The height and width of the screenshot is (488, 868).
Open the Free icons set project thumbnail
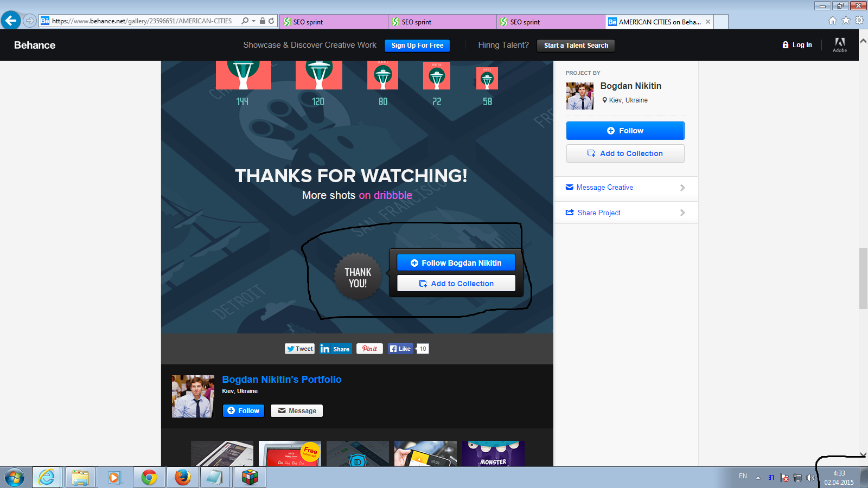click(x=290, y=453)
